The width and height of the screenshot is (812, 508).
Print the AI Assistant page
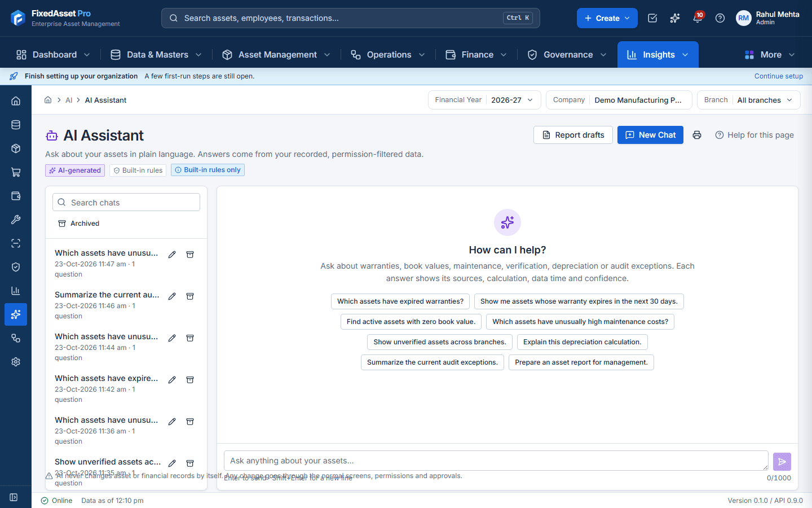point(697,135)
